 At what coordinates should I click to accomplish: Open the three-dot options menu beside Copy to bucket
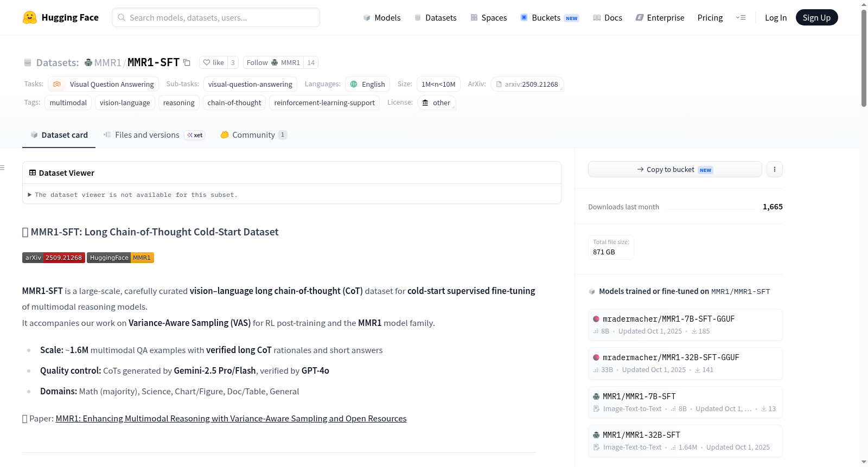point(774,169)
